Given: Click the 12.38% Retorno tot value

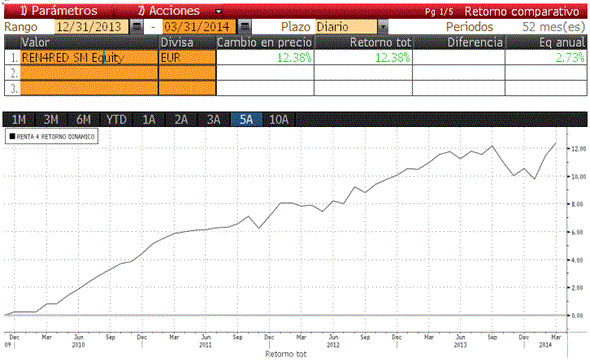Looking at the screenshot, I should 392,58.
